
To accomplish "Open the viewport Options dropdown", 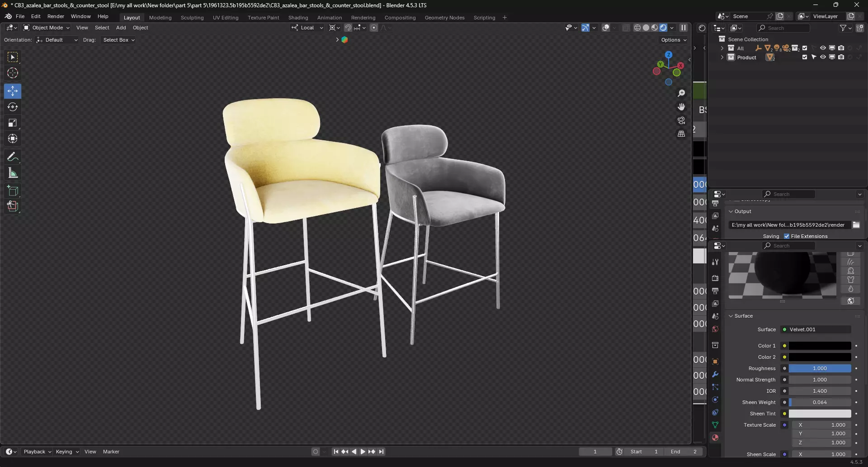I will [x=674, y=40].
